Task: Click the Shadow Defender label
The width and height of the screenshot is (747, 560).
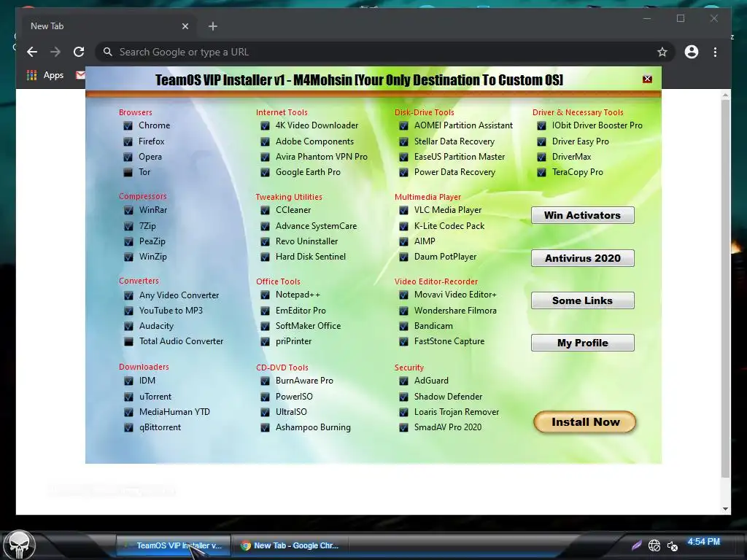Action: tap(448, 397)
